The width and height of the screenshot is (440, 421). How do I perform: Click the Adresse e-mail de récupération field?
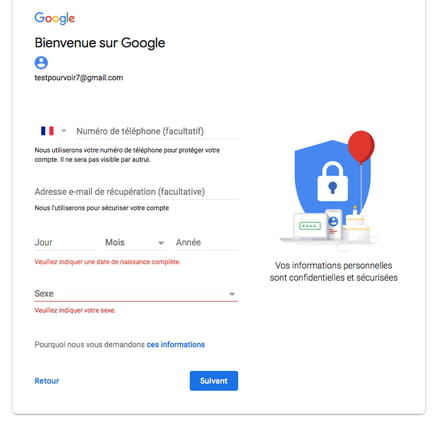[x=136, y=192]
